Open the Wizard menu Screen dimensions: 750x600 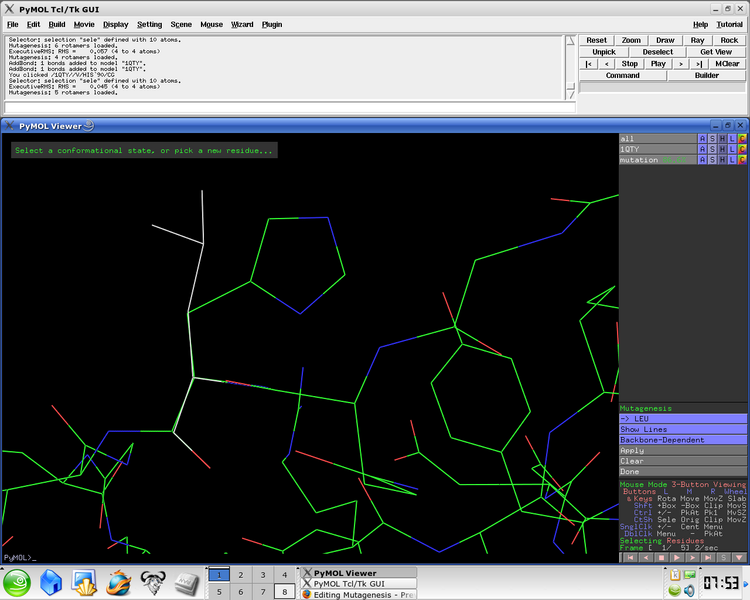(x=242, y=24)
